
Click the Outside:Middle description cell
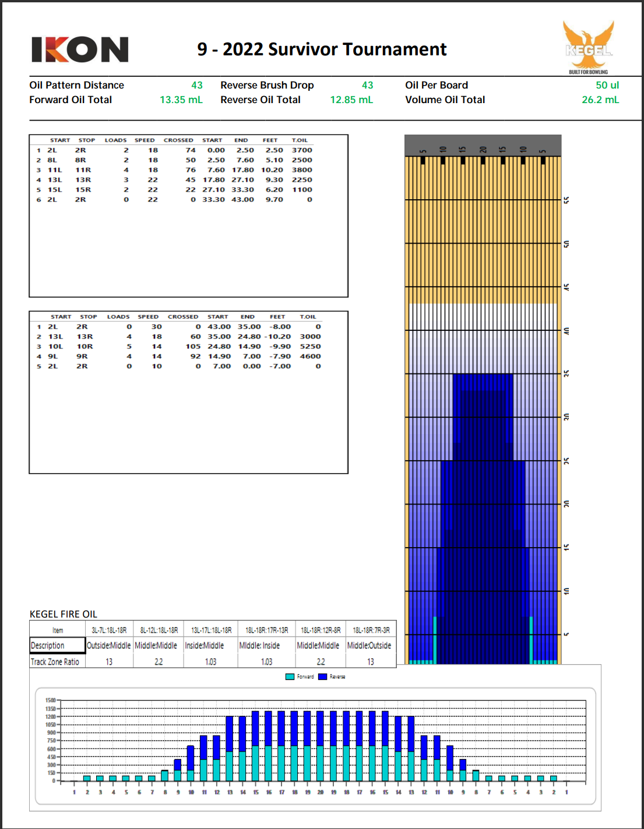109,645
